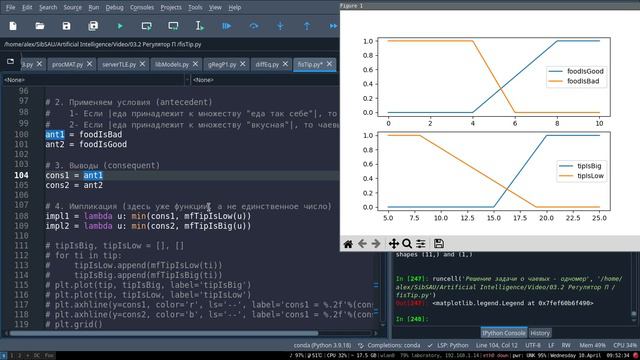The width and height of the screenshot is (640, 360).
Task: Open configure subplots in figure toolbar
Action: point(421,244)
